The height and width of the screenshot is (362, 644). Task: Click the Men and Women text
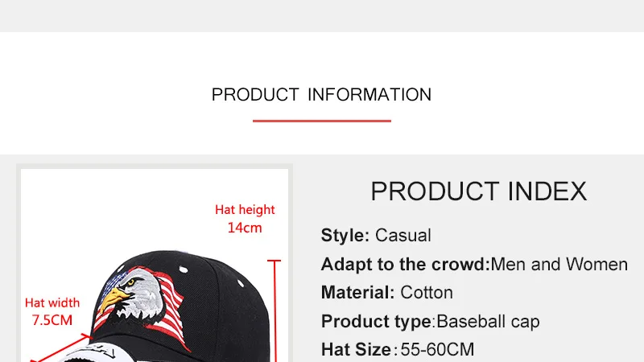[x=559, y=265]
